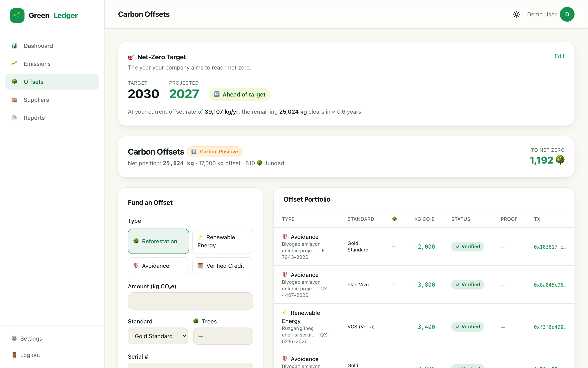Click the Offsets tree icon in sidebar
The image size is (588, 368).
(x=14, y=82)
